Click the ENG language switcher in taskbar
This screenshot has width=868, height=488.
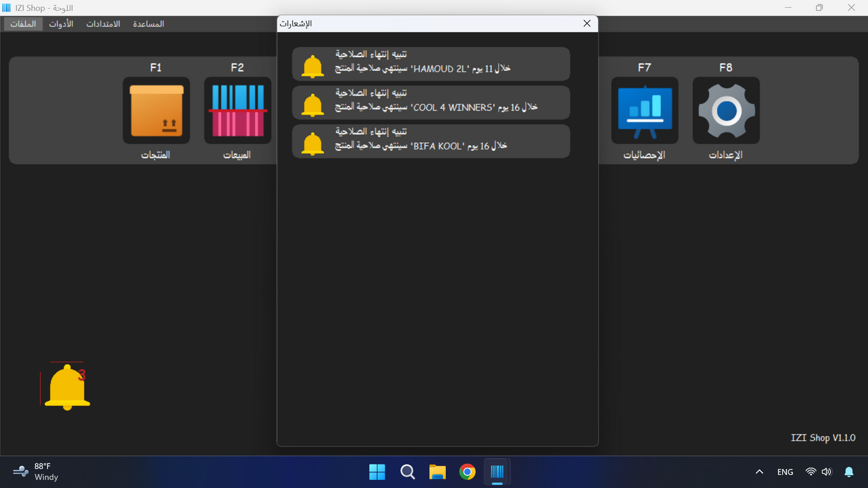(785, 472)
